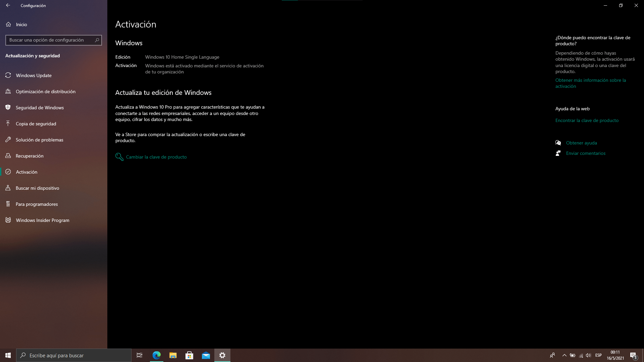Open Copia de seguridad settings
Viewport: 644px width, 362px height.
tap(36, 124)
